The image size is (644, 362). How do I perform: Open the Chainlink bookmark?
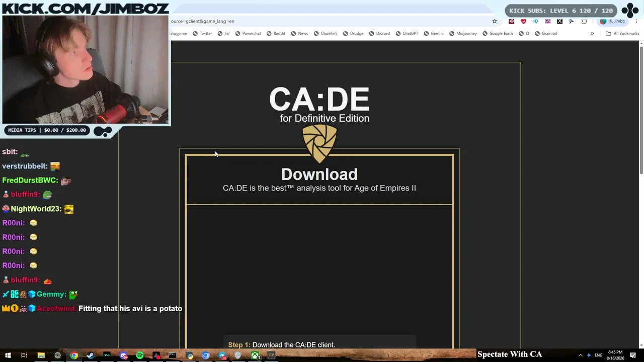326,34
